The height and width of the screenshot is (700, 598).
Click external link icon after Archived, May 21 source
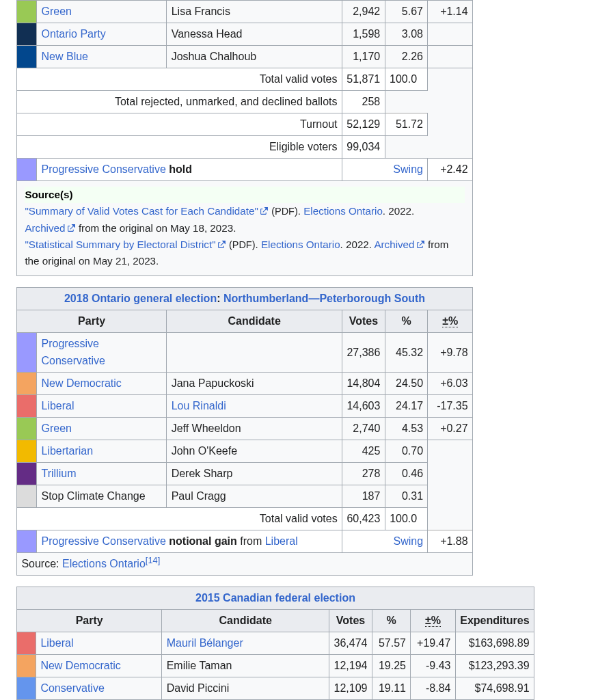(x=420, y=245)
